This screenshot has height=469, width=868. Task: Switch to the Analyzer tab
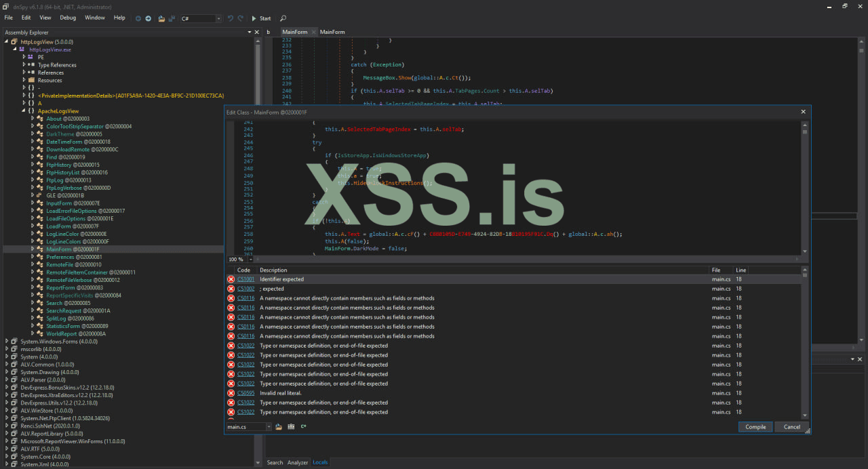coord(298,462)
